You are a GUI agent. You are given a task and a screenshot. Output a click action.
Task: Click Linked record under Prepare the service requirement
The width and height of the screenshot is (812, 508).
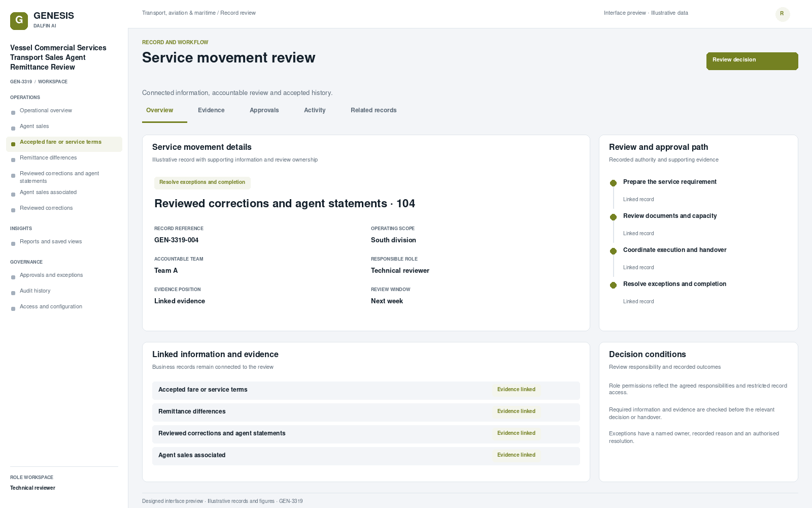click(638, 200)
